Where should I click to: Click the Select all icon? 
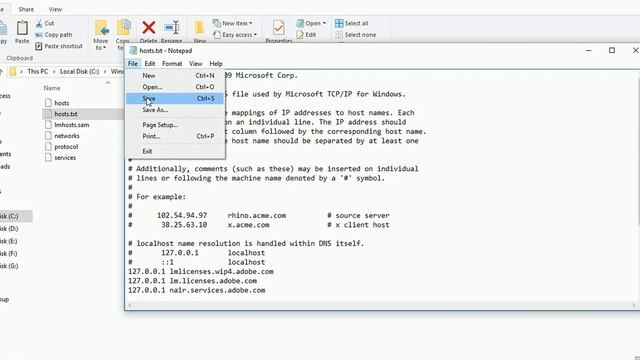click(x=339, y=23)
